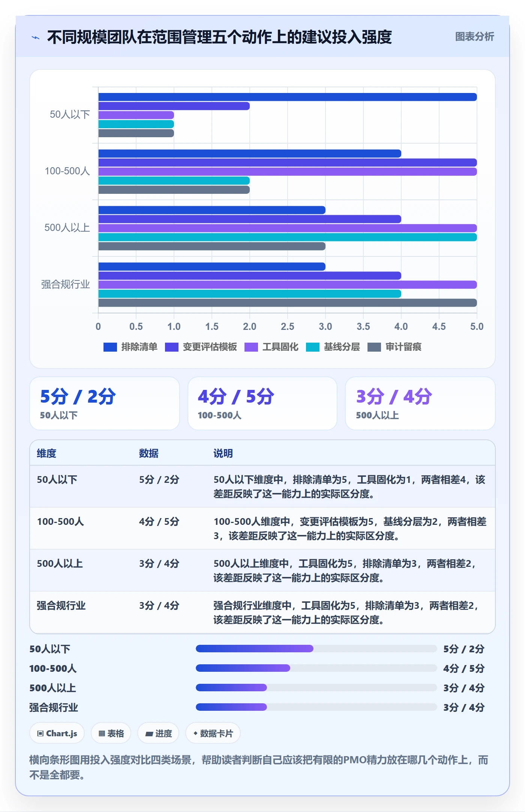Click the 强合规行业 审计留痕 gray bar
This screenshot has height=812, width=525.
(x=288, y=303)
